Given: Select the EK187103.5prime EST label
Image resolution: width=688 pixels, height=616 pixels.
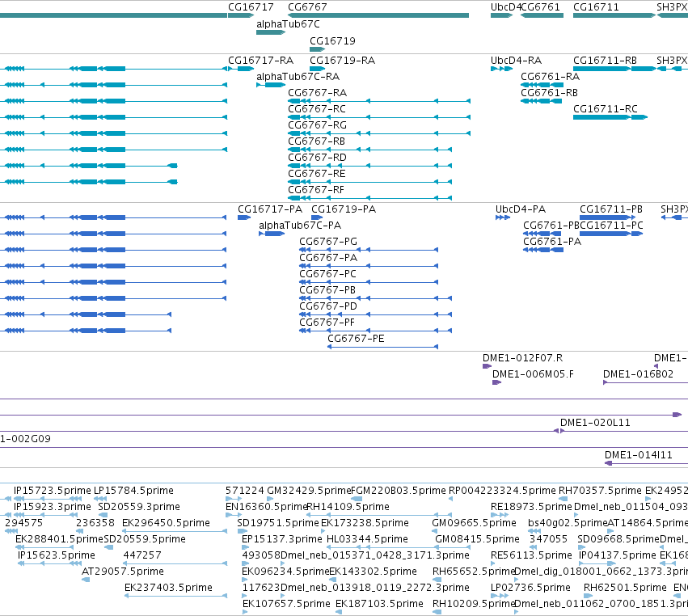Looking at the screenshot, I should click(379, 603).
